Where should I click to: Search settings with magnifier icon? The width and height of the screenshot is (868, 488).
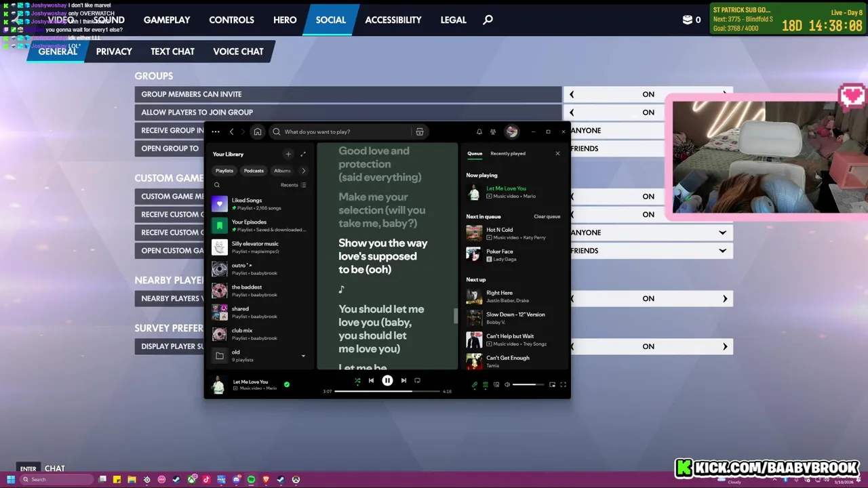point(488,20)
